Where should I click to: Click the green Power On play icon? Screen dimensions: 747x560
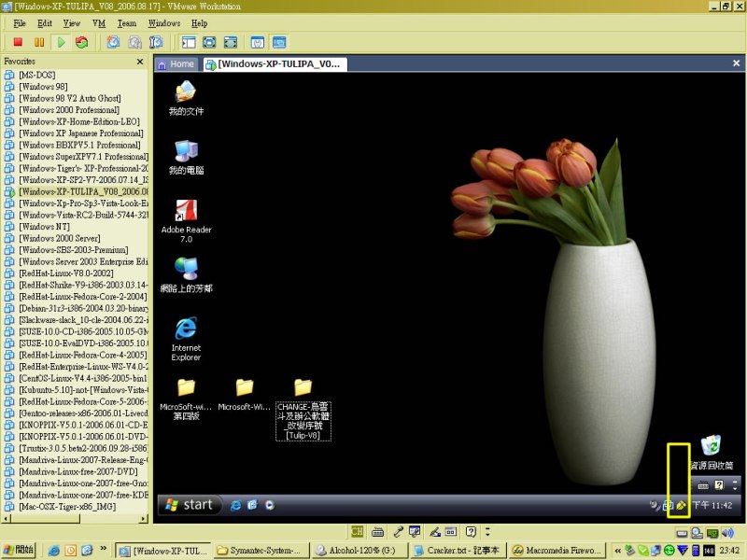pyautogui.click(x=61, y=42)
